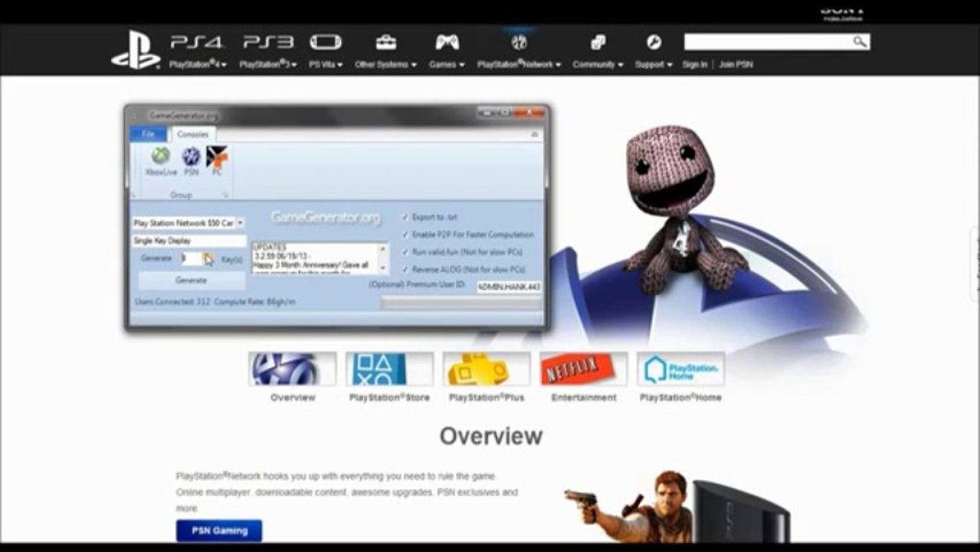Click the Single Key Display field
Viewport: 980px width, 552px height.
pyautogui.click(x=188, y=241)
